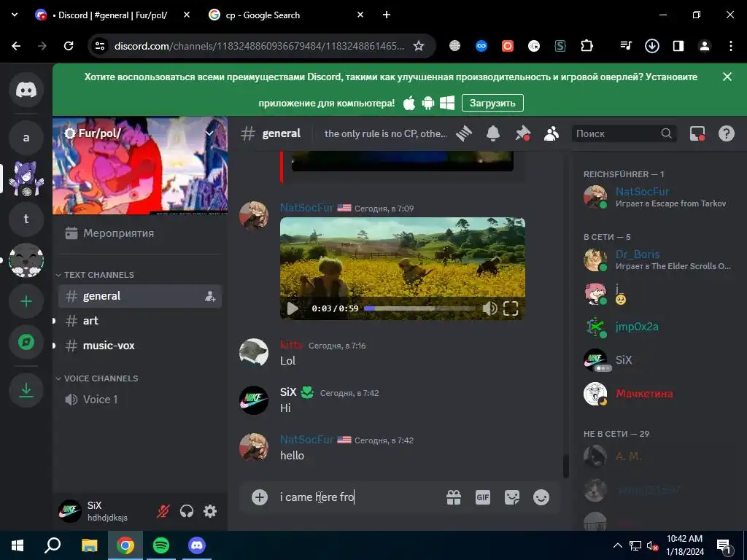Open User Settings gear icon

point(210,511)
